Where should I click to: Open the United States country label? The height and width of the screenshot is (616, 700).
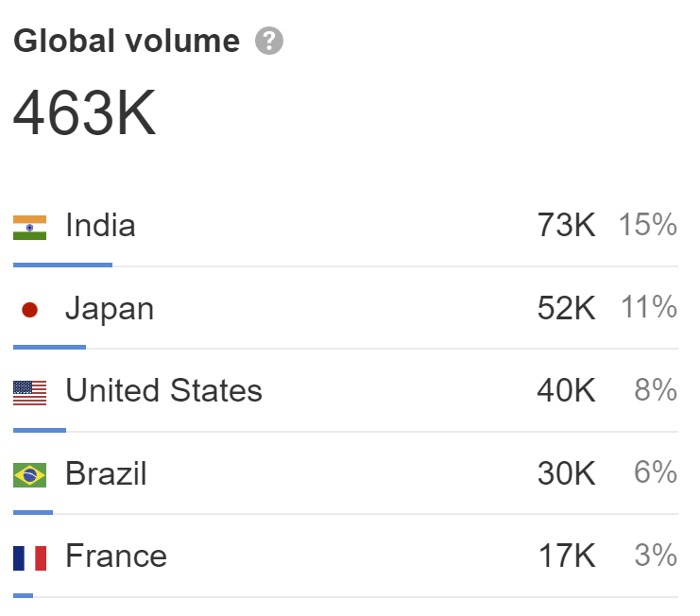(x=163, y=390)
